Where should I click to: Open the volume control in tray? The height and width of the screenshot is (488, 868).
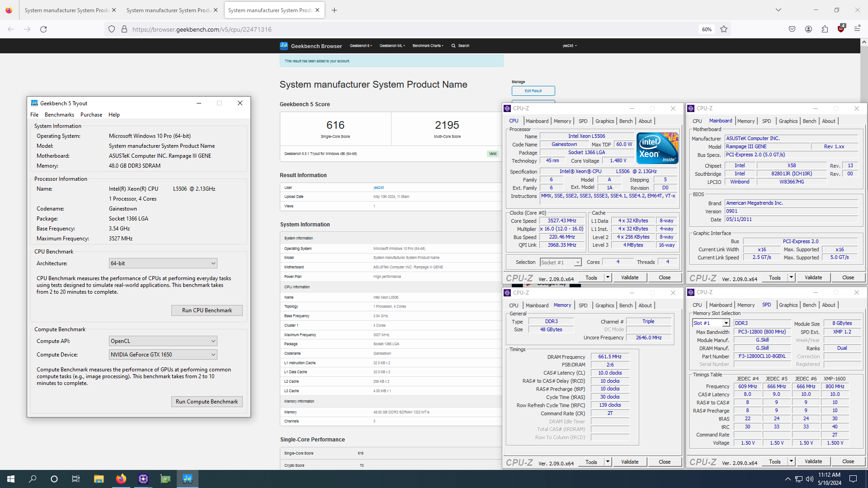click(810, 479)
